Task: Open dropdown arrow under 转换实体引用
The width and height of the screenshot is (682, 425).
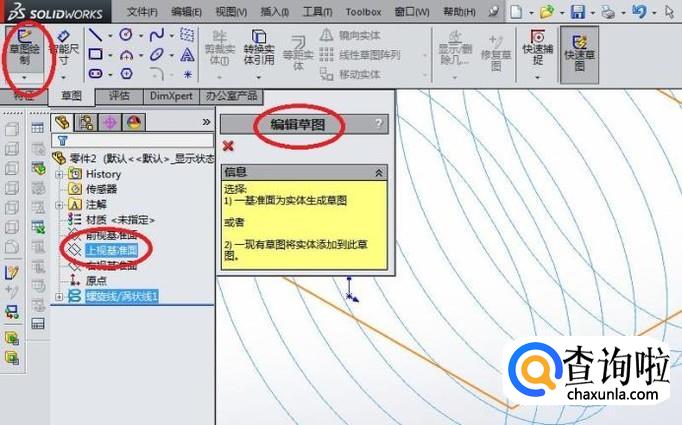Action: point(258,77)
